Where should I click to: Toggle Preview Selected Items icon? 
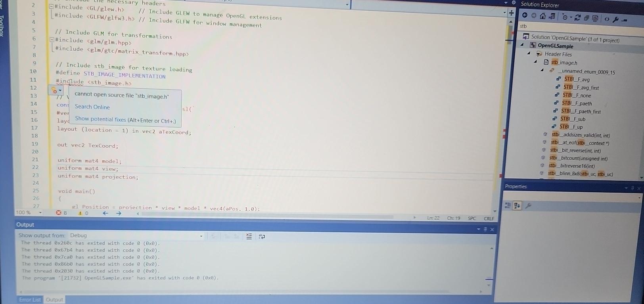(625, 20)
